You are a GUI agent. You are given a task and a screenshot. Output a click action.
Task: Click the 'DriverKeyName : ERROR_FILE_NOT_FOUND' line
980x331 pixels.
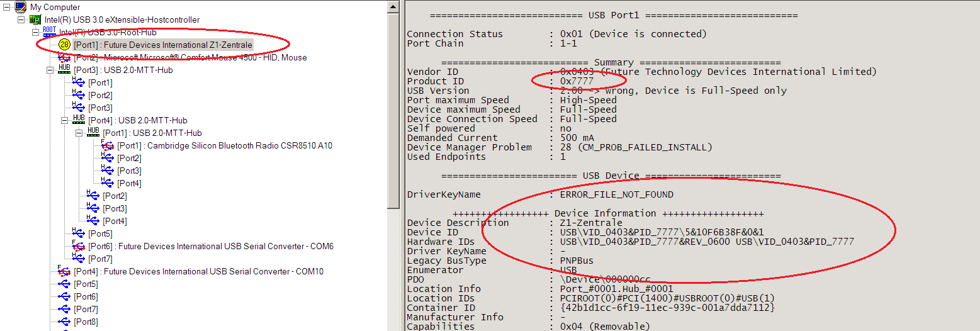click(x=540, y=194)
